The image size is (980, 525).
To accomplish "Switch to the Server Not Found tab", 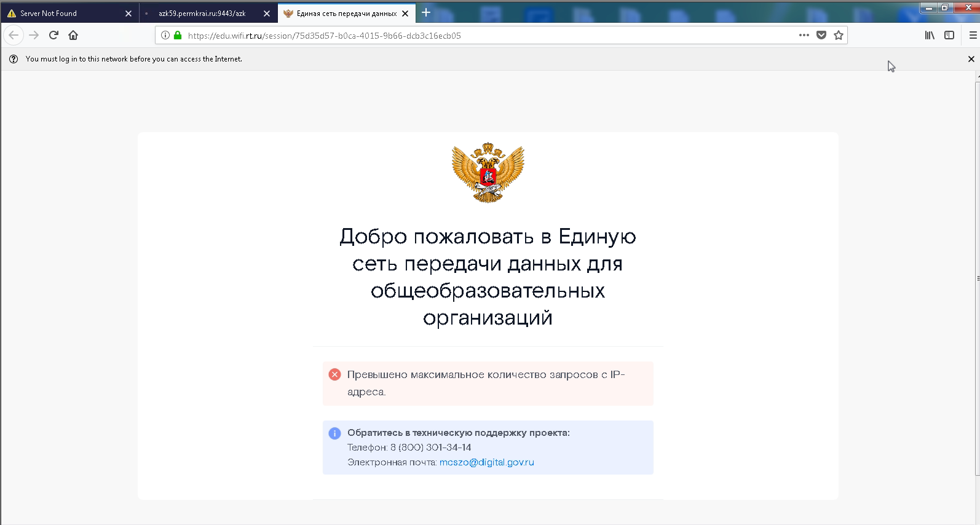I will (69, 13).
